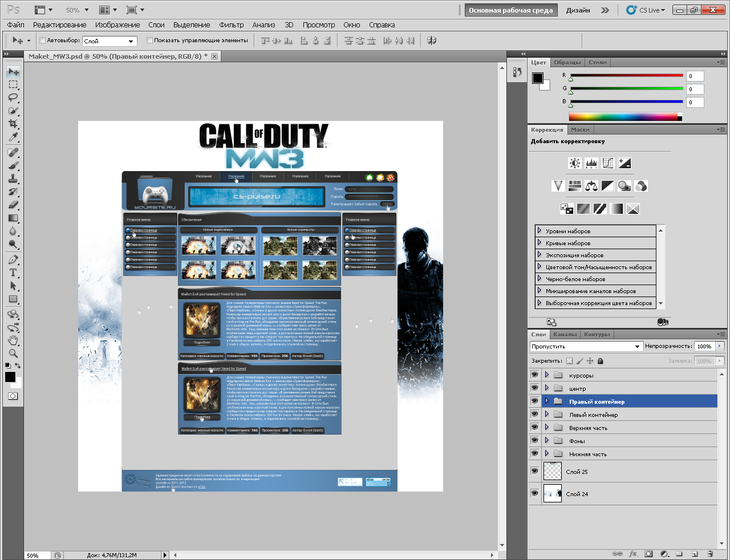The width and height of the screenshot is (730, 560).
Task: Add a Photo Filter adjustment
Action: click(624, 186)
